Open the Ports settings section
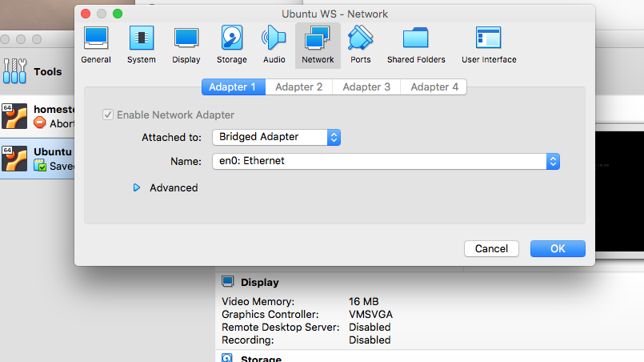 361,45
